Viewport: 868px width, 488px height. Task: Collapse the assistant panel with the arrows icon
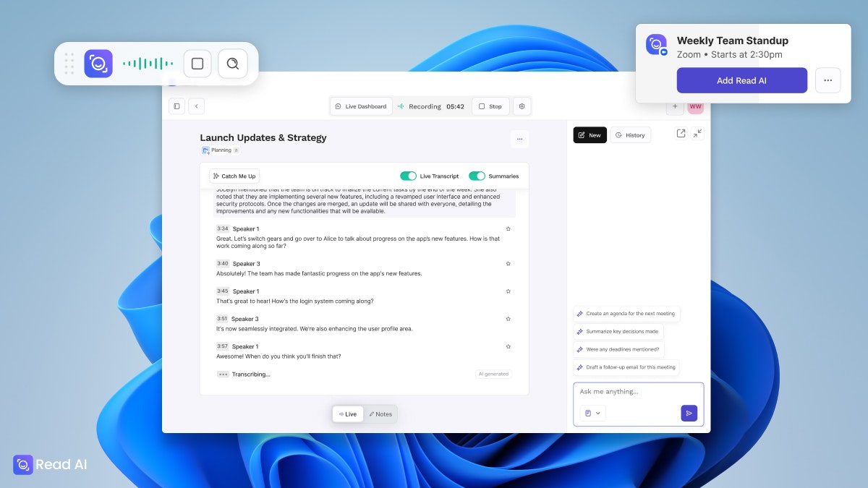(697, 133)
